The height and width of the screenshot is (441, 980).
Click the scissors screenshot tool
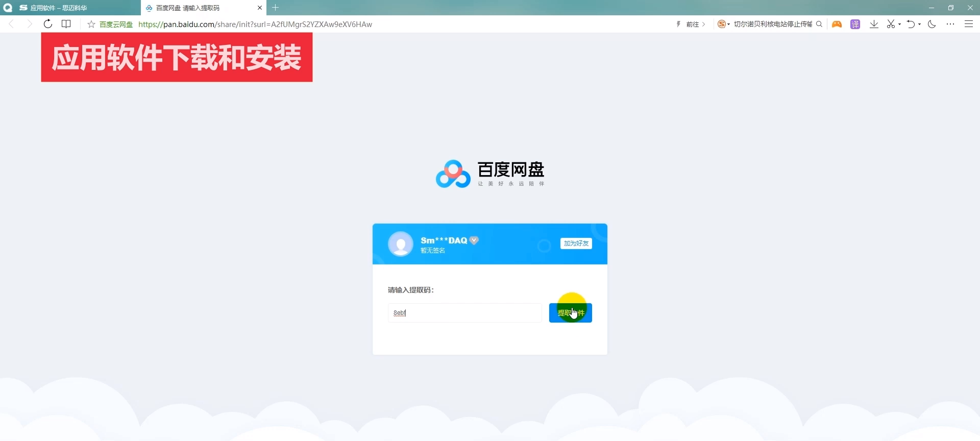891,24
